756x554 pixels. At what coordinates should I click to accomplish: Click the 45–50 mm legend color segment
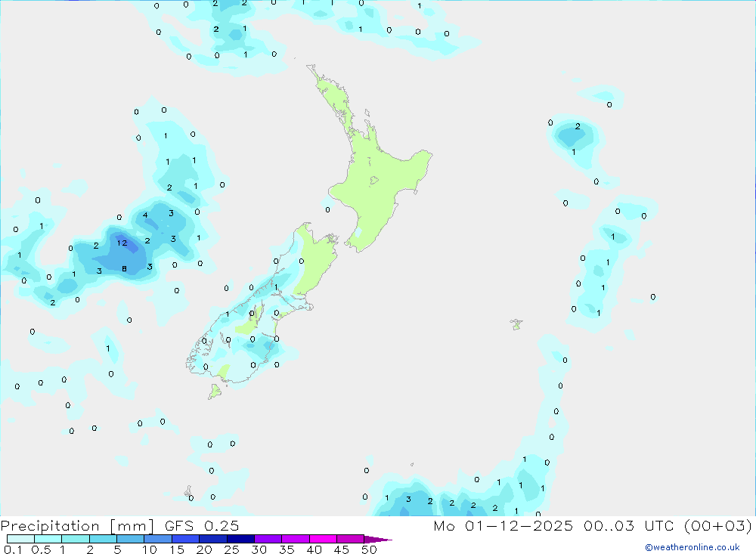(x=350, y=539)
